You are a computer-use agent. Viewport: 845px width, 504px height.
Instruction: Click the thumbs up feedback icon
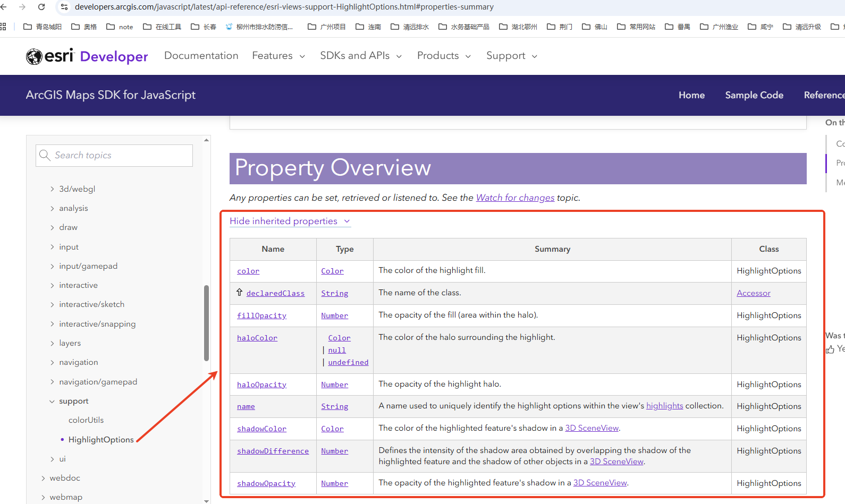pos(830,349)
